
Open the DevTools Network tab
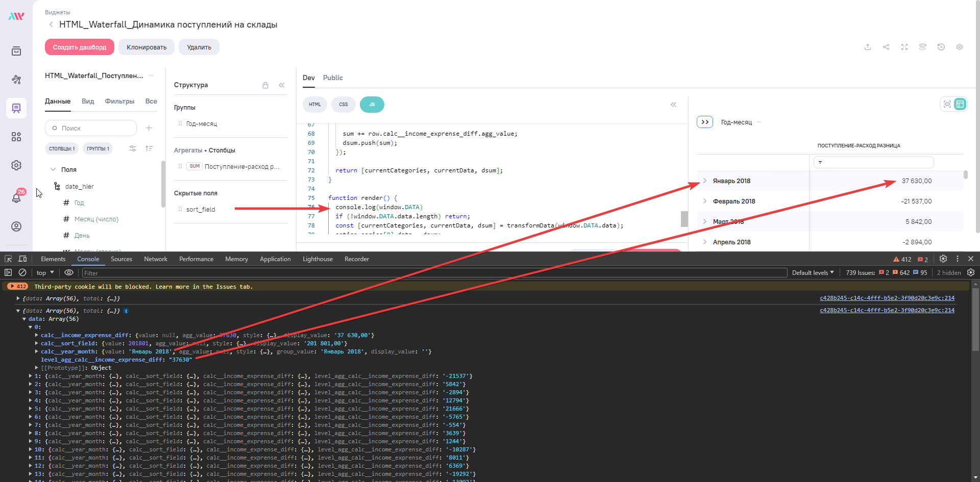(156, 259)
